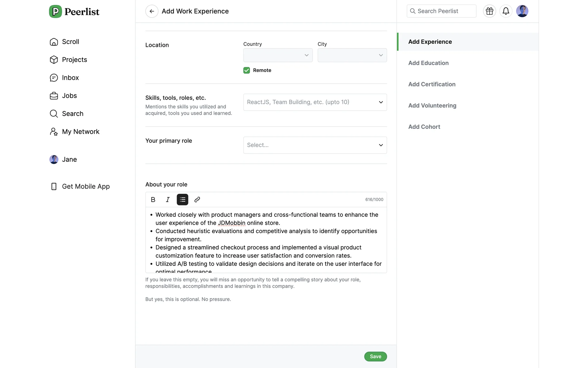Open the gift rewards icon

click(489, 11)
